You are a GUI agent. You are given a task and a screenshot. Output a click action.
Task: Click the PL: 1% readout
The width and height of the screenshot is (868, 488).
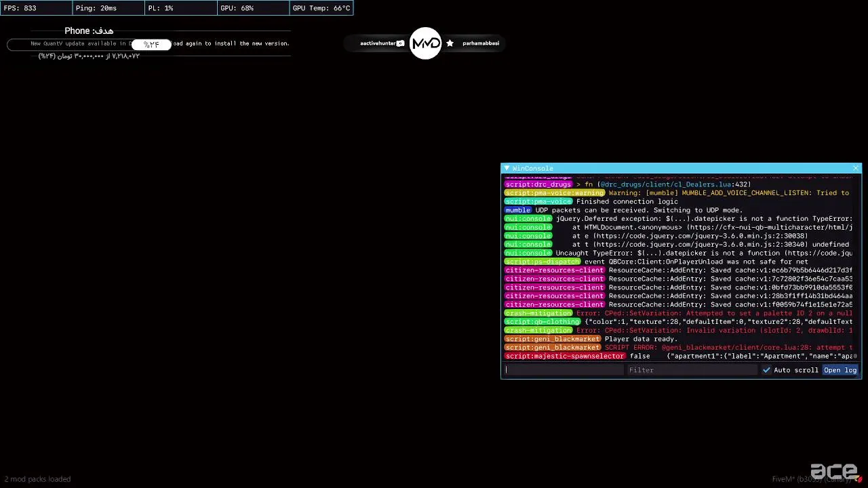coord(161,8)
